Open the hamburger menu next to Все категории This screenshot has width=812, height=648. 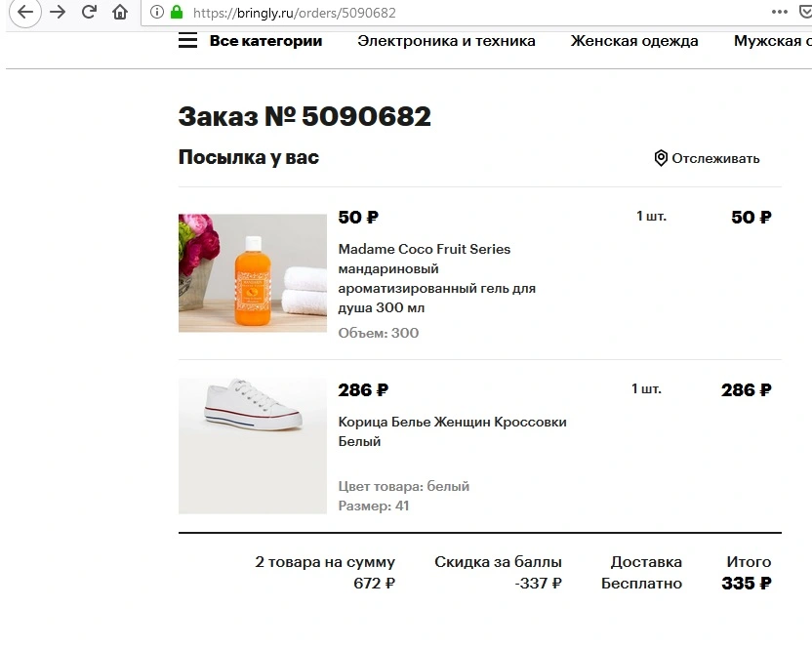188,40
